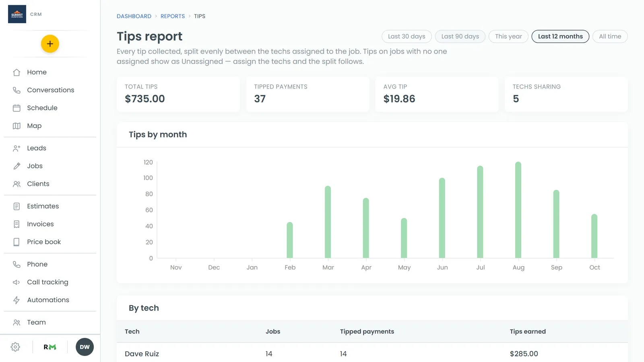Image resolution: width=644 pixels, height=362 pixels.
Task: Click the Leads person-plus icon
Action: pyautogui.click(x=17, y=148)
